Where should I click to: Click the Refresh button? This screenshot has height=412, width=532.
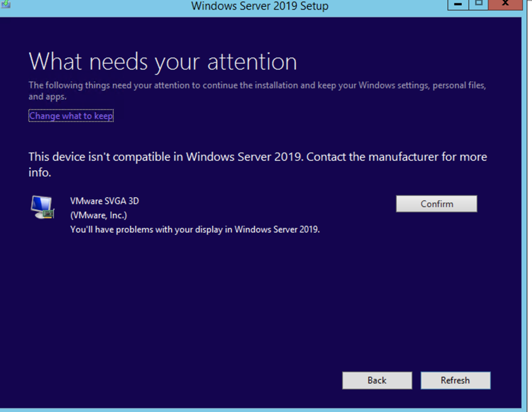coord(456,380)
